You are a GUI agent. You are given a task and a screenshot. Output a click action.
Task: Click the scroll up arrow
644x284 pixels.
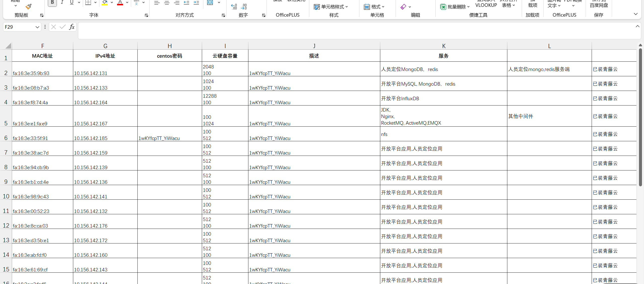640,45
